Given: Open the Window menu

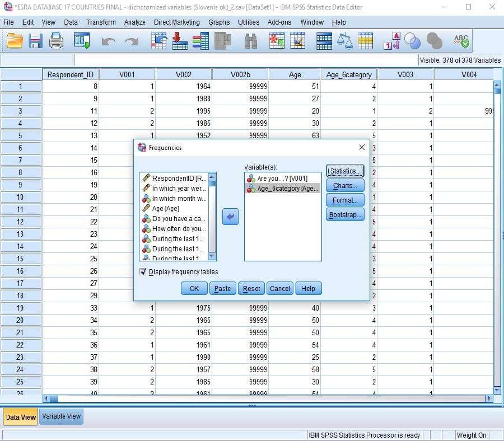Looking at the screenshot, I should pos(312,22).
